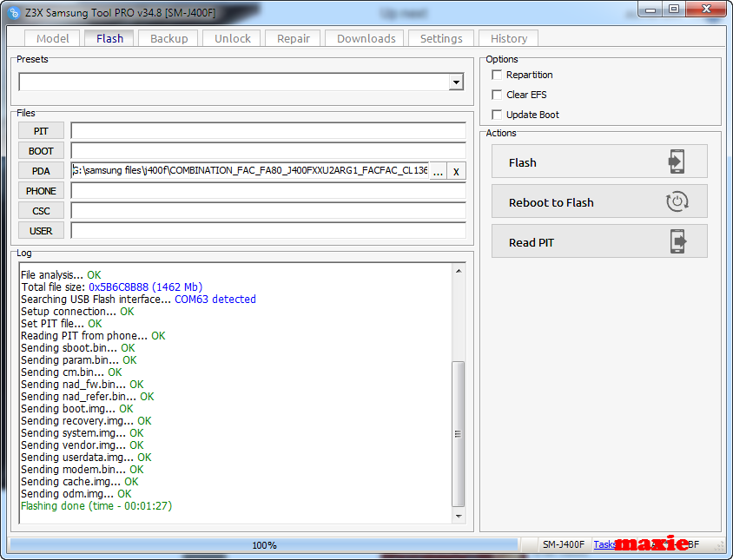Click the Z3X app icon in title bar
The width and height of the screenshot is (733, 560).
click(x=14, y=13)
